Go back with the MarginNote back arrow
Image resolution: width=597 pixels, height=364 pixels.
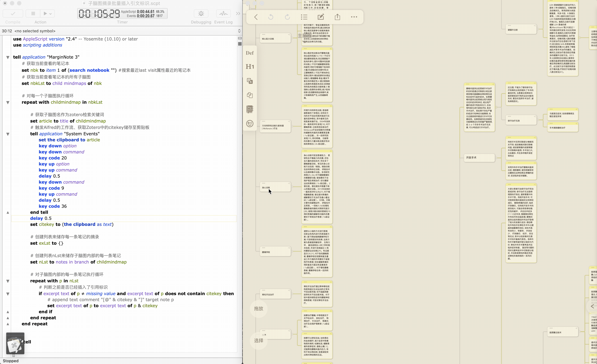coord(256,17)
